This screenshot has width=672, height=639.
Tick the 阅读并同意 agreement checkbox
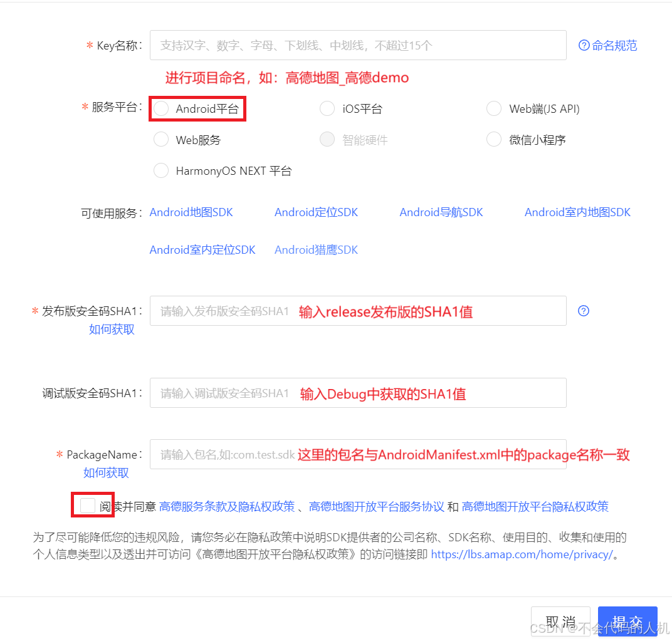tap(87, 506)
